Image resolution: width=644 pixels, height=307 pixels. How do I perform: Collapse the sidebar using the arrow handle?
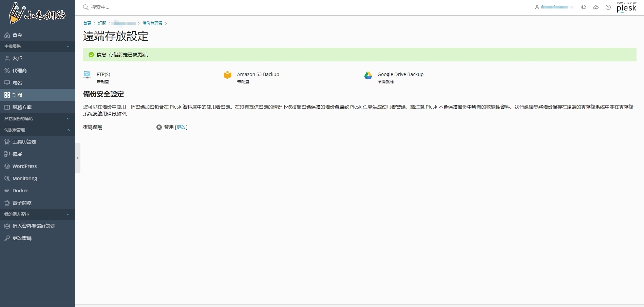pyautogui.click(x=77, y=158)
